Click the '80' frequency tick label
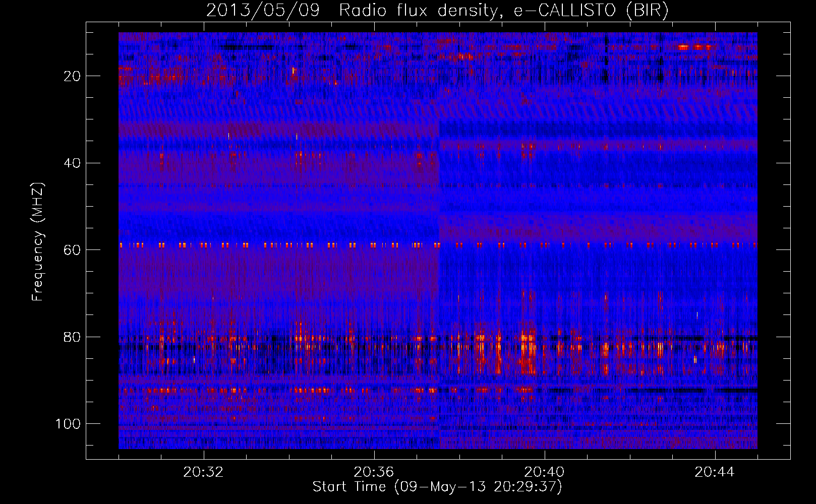The width and height of the screenshot is (816, 504). (x=73, y=337)
